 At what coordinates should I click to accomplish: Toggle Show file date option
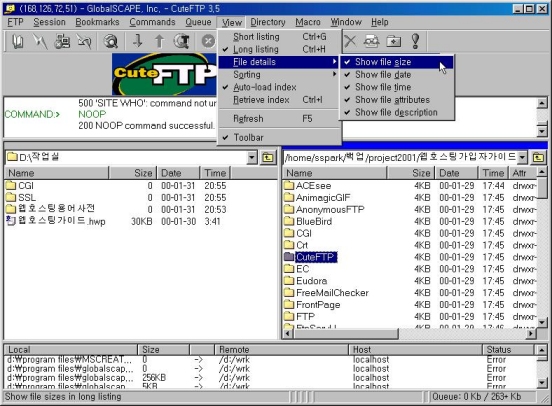(x=397, y=75)
